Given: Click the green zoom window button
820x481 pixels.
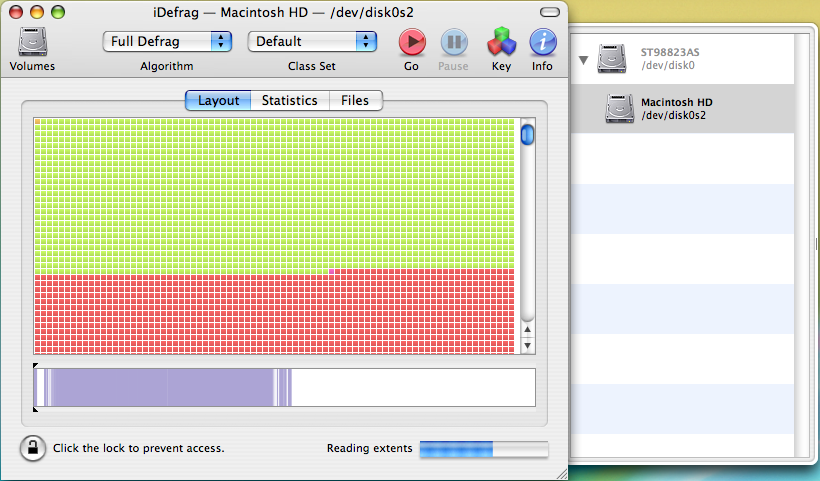Looking at the screenshot, I should (58, 12).
